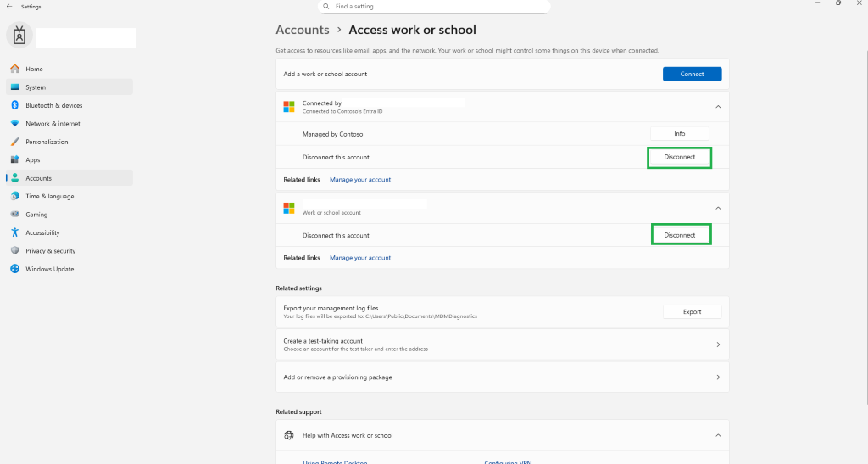Click the Accounts person icon
The image size is (868, 464).
coord(15,178)
